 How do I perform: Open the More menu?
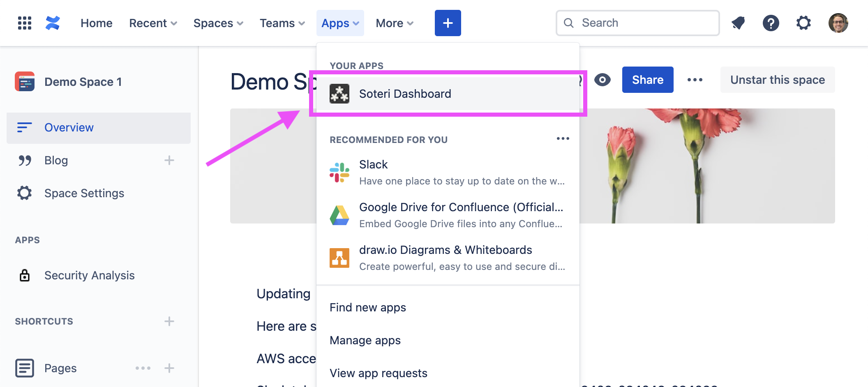[395, 23]
